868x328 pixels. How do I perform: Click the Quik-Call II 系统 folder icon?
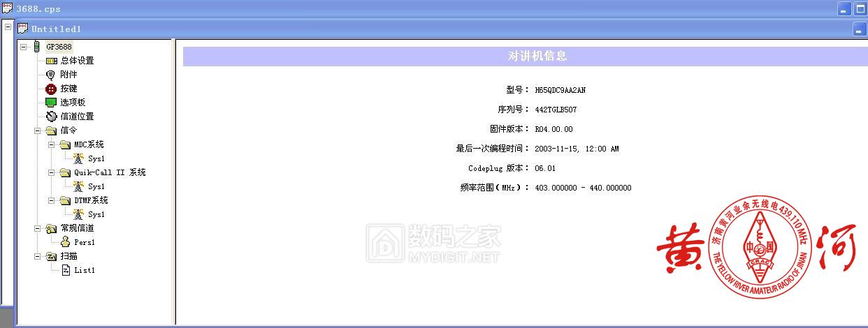click(x=65, y=172)
